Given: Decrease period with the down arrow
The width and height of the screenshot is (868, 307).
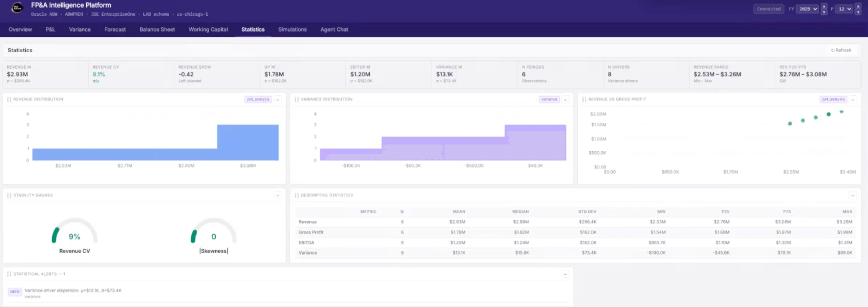Looking at the screenshot, I should [x=858, y=12].
